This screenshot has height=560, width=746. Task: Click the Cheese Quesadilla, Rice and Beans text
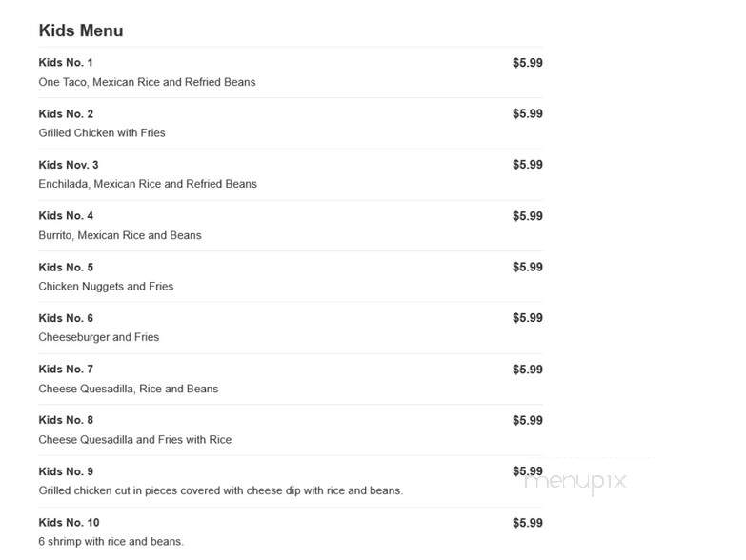point(129,389)
